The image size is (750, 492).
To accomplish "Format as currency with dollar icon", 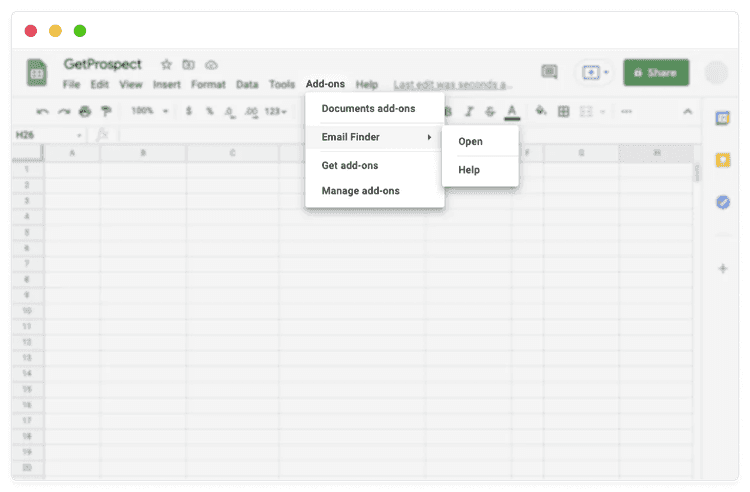I will tap(189, 111).
